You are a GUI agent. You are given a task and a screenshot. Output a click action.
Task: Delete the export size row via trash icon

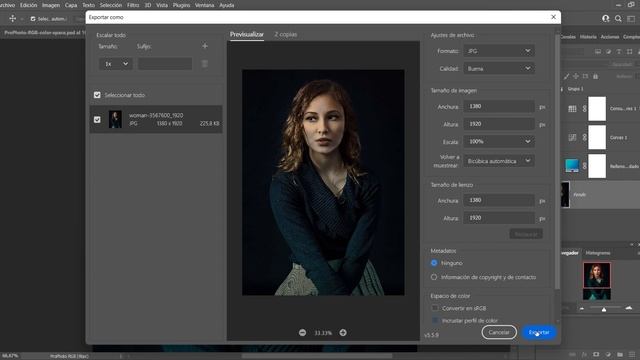205,64
